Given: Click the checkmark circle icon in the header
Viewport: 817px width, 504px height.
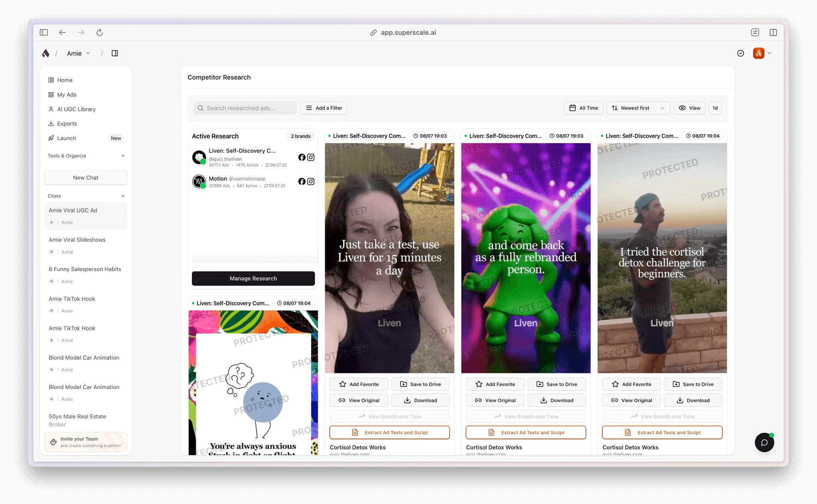Looking at the screenshot, I should tap(740, 53).
